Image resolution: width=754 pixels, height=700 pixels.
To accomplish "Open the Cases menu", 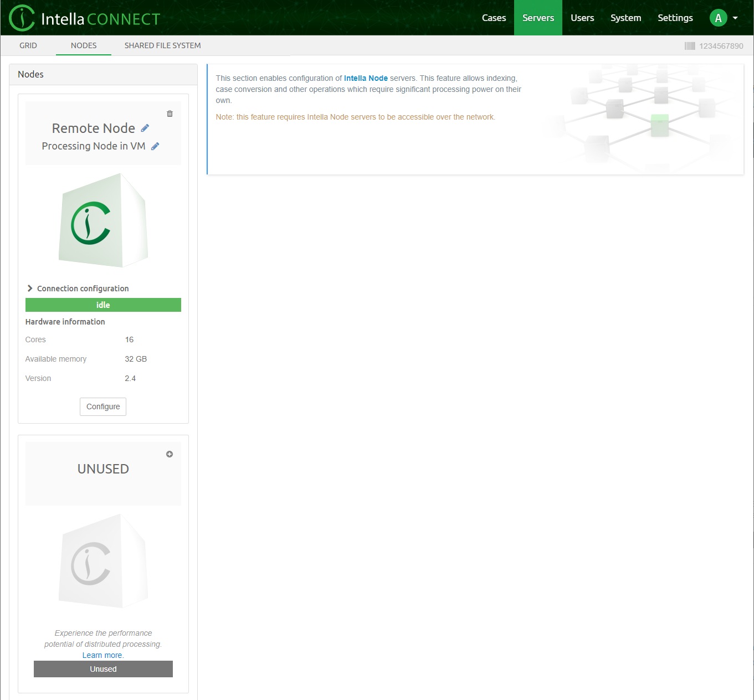I will tap(494, 18).
